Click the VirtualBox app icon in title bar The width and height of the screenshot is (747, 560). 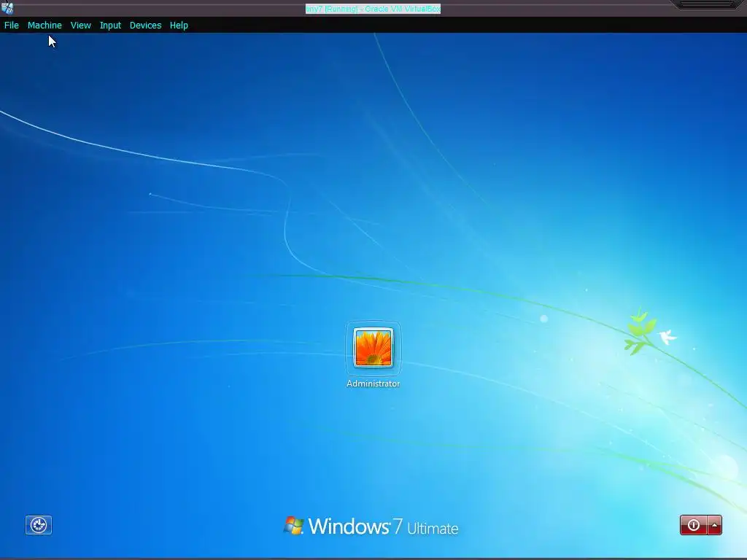(x=7, y=8)
